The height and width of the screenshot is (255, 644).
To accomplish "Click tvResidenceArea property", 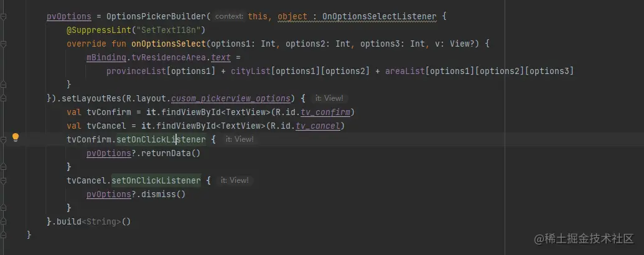I will point(169,57).
